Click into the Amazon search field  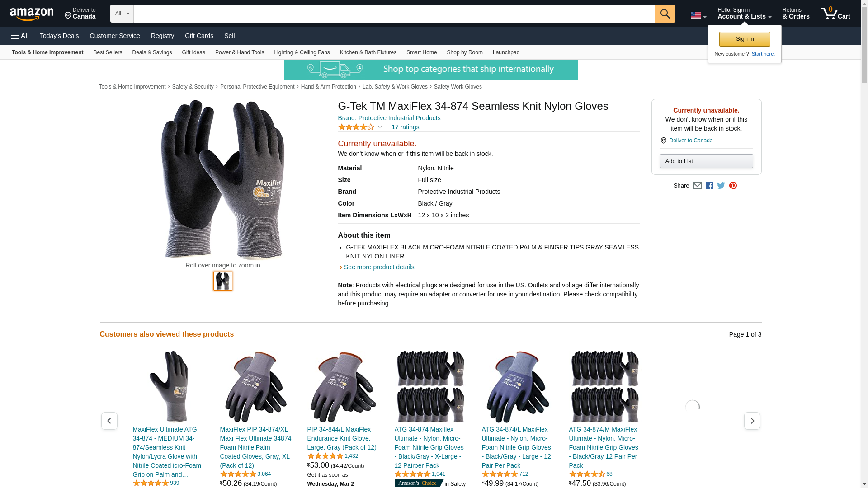click(394, 14)
